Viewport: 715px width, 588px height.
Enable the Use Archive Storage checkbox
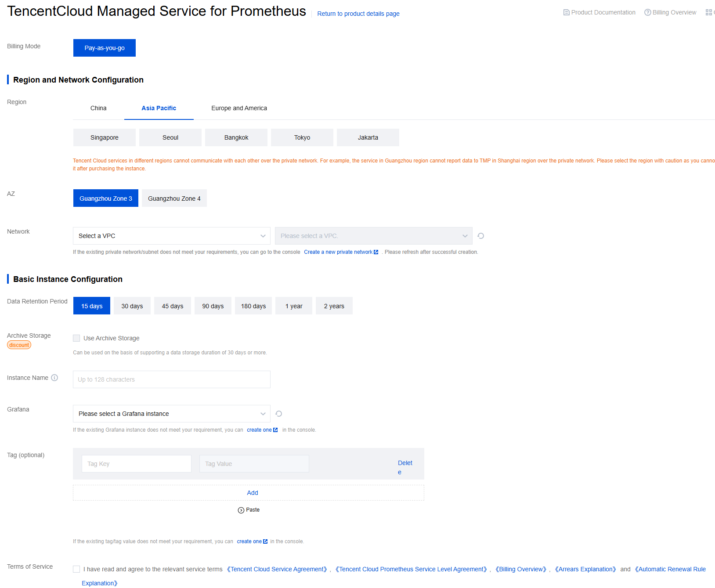click(x=76, y=338)
